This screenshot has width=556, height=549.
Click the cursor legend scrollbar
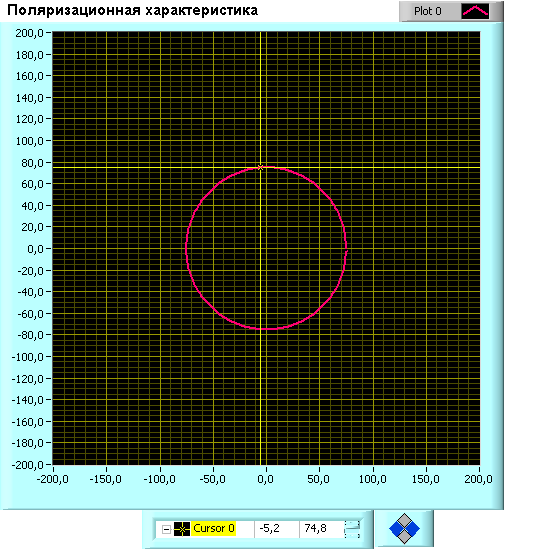click(x=352, y=529)
